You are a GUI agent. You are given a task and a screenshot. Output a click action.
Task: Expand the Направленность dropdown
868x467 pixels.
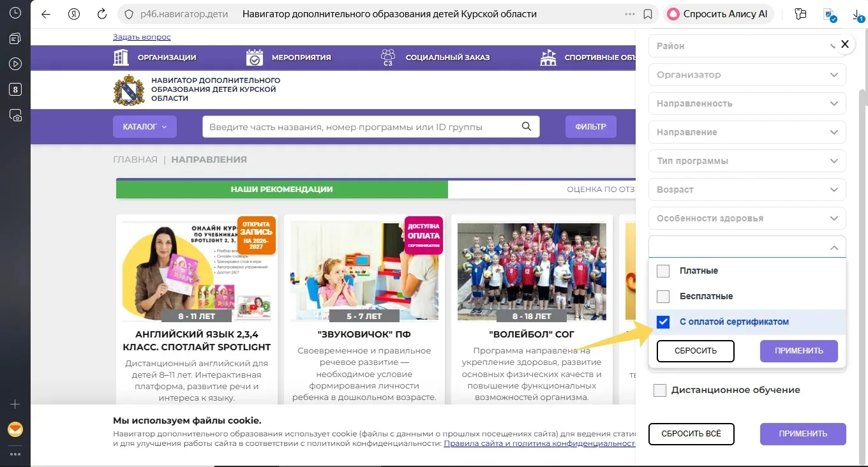point(747,103)
